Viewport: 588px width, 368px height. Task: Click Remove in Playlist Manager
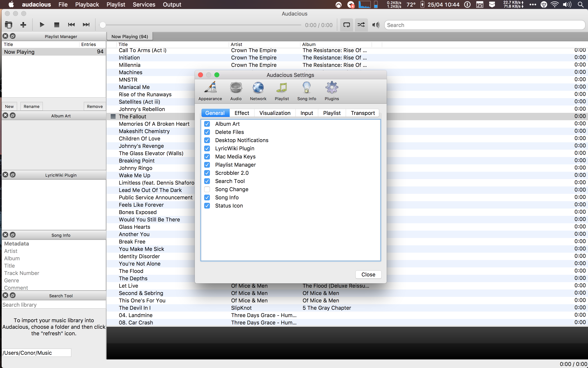pyautogui.click(x=95, y=106)
